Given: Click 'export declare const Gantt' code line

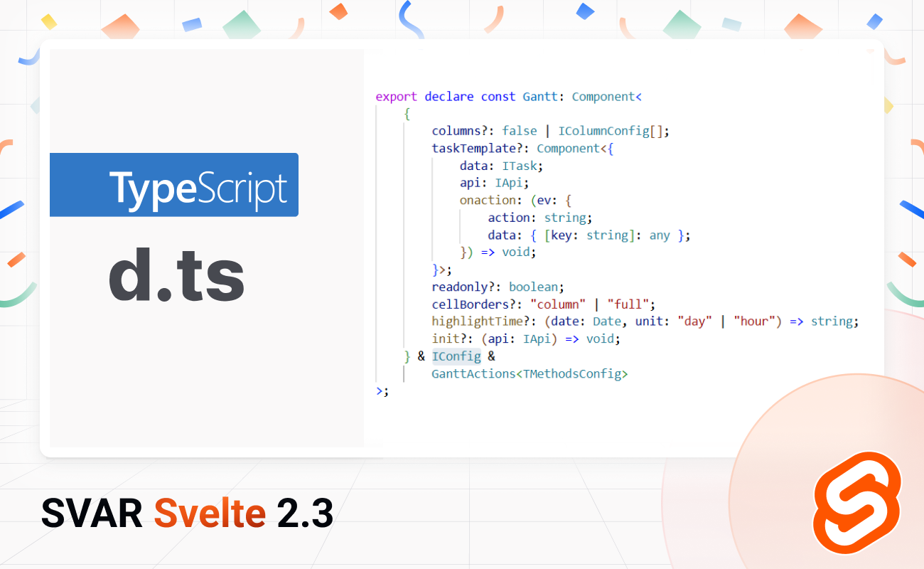Looking at the screenshot, I should (x=508, y=97).
